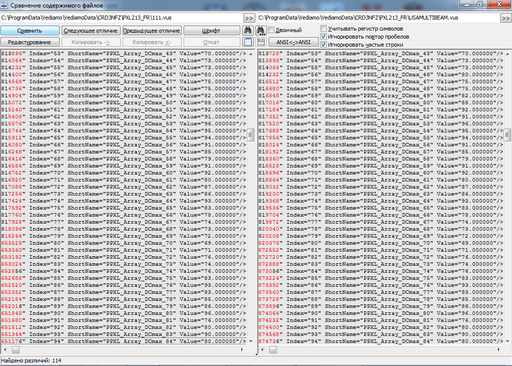Click the ANSI<->ANSI encoding button
Image resolution: width=512 pixels, height=366 pixels.
[x=293, y=42]
